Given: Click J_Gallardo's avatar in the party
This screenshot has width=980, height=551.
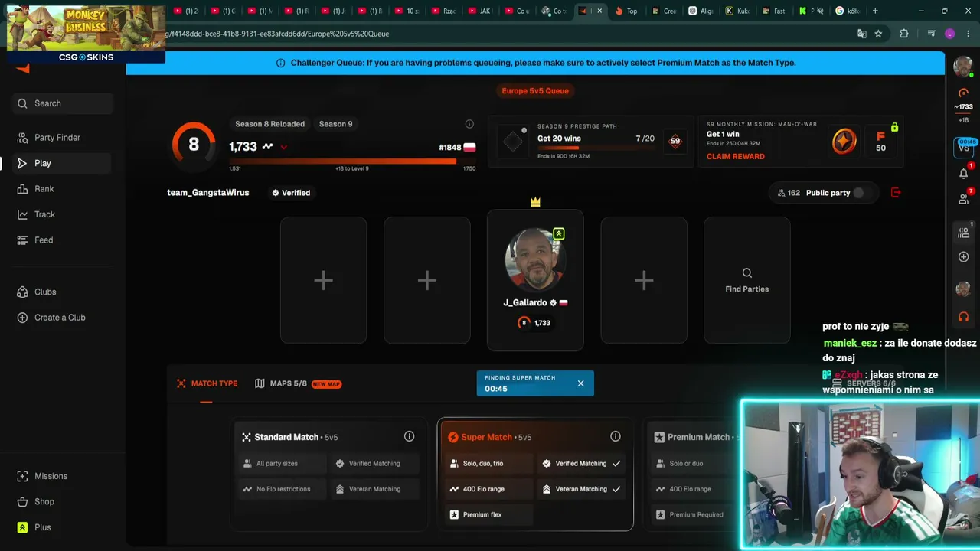Looking at the screenshot, I should [535, 259].
